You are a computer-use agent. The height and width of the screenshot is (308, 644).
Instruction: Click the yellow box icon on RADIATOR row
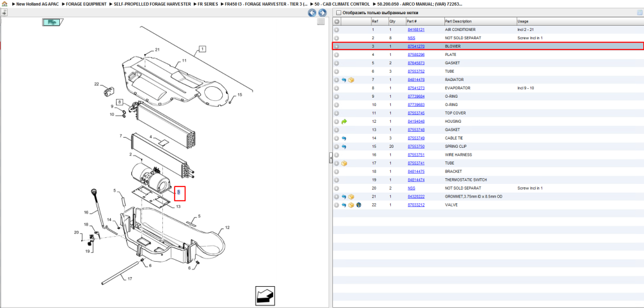point(351,80)
